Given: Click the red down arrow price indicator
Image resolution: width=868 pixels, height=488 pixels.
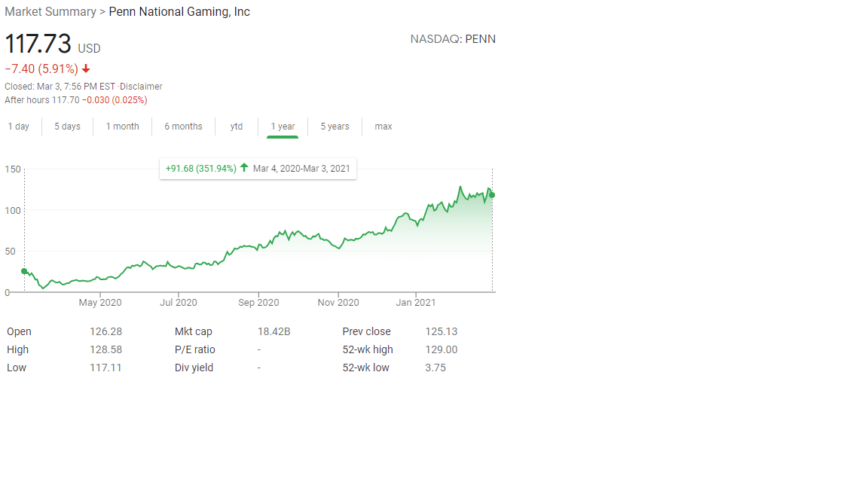Looking at the screenshot, I should tap(86, 69).
